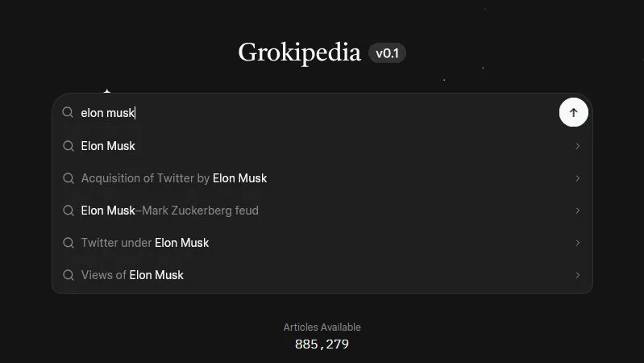
Task: Click search icon next to Twitter under Elon Musk
Action: (x=68, y=243)
